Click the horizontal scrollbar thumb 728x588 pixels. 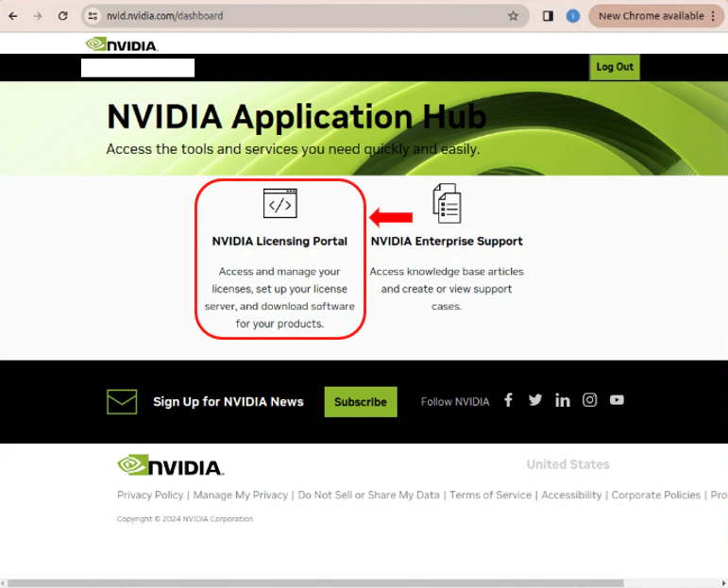315,583
